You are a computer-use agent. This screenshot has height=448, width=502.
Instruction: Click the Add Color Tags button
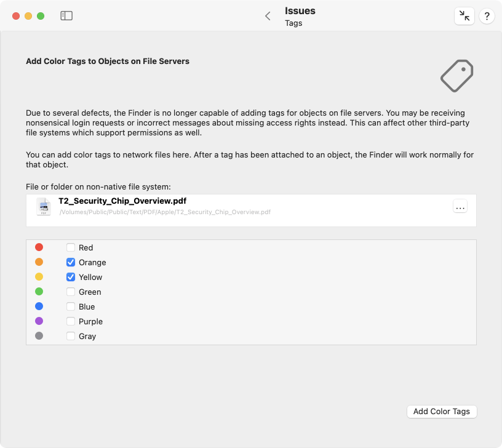[442, 412]
